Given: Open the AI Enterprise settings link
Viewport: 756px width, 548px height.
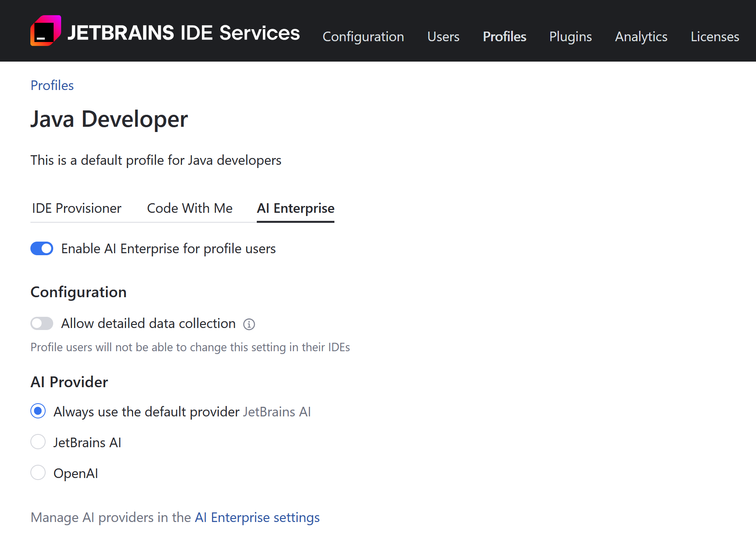Looking at the screenshot, I should point(257,517).
